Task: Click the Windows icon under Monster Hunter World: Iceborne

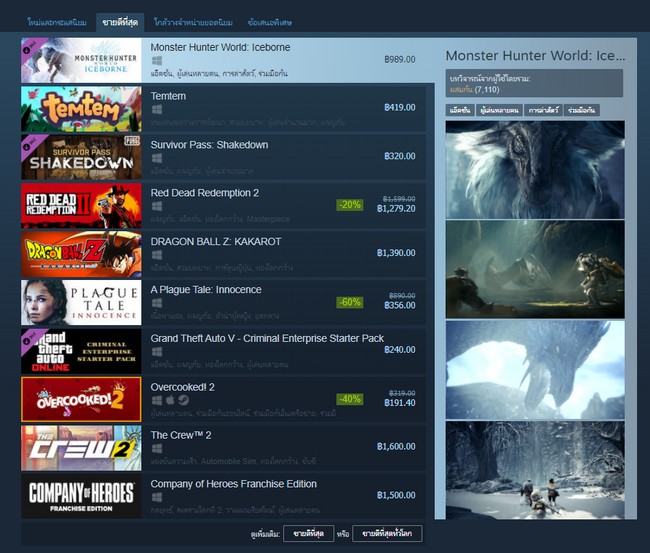Action: [x=157, y=61]
